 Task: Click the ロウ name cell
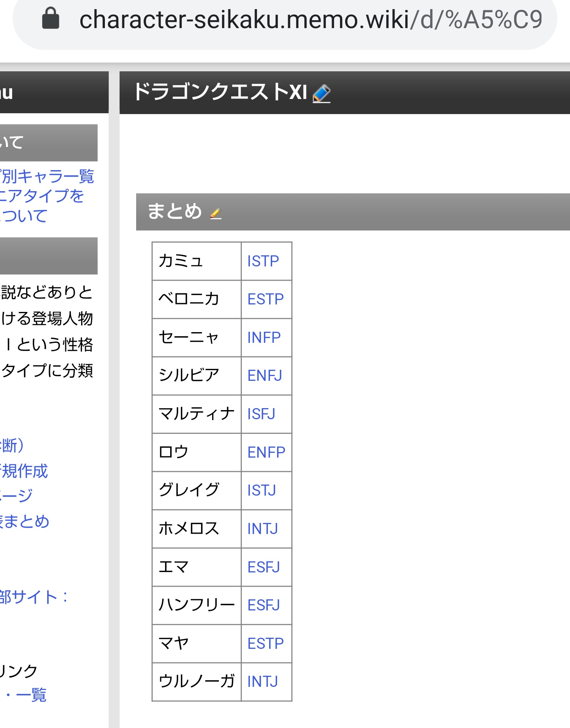point(197,452)
